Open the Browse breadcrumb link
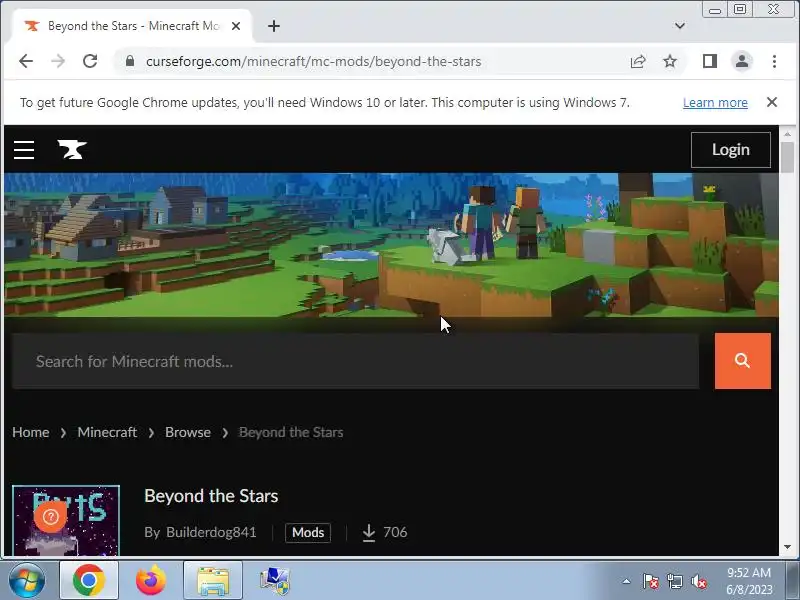This screenshot has width=800, height=600. pos(188,432)
